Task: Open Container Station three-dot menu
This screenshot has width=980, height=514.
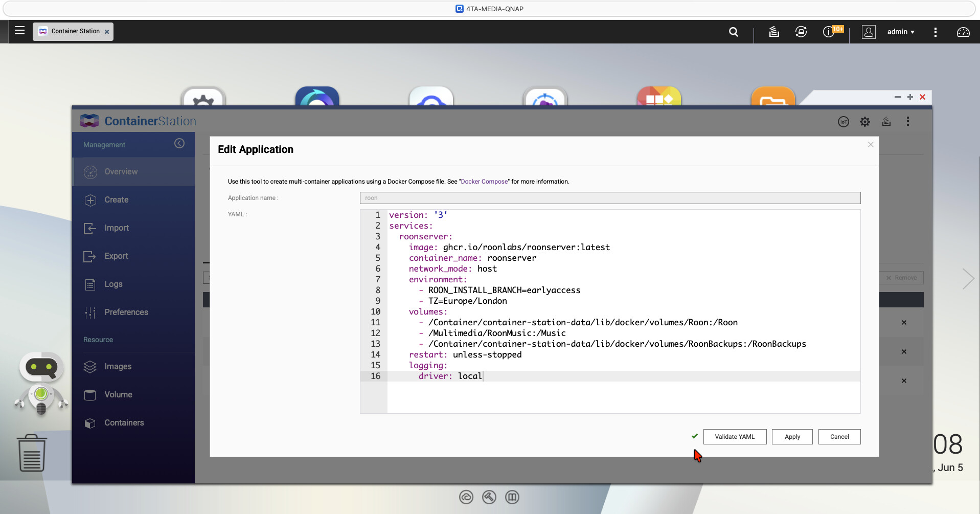Action: click(x=908, y=122)
